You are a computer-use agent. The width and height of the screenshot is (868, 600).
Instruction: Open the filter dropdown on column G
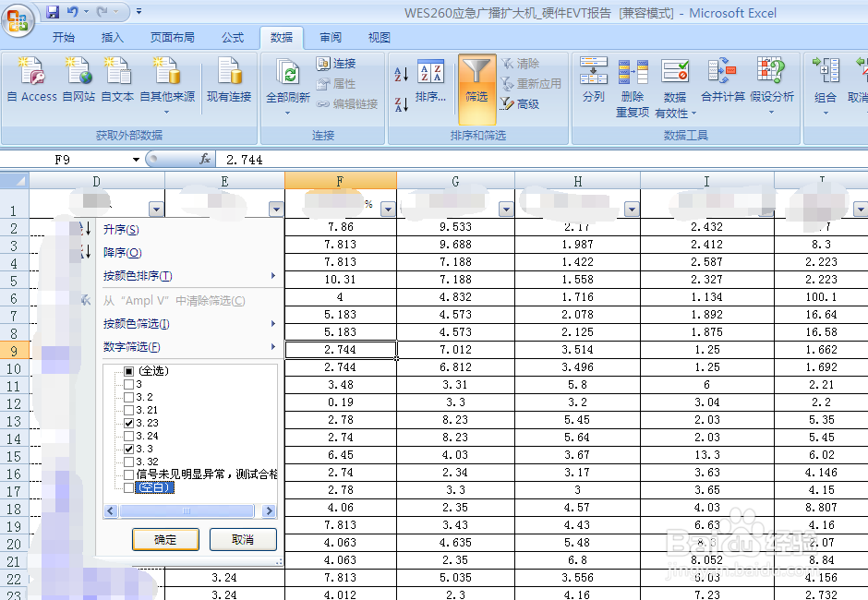[505, 209]
